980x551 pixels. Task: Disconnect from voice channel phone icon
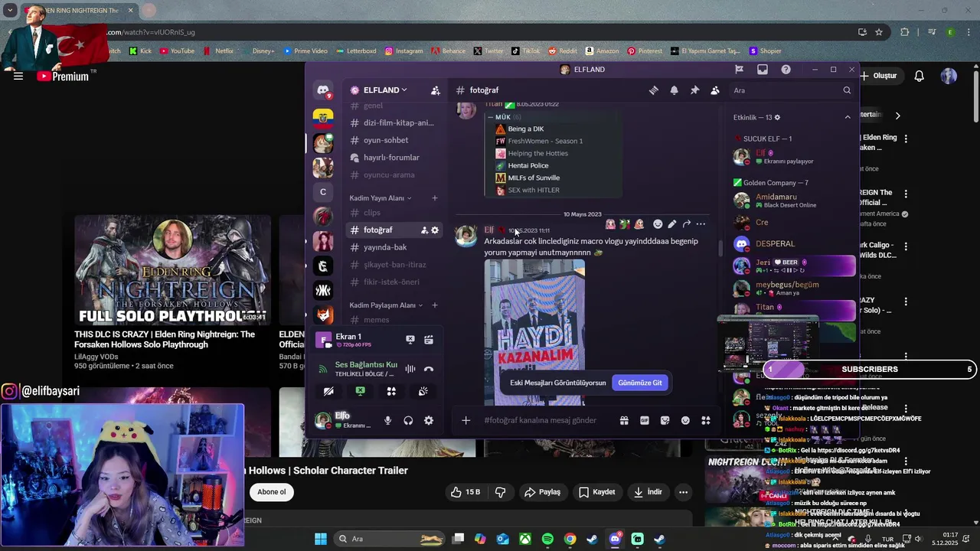429,369
